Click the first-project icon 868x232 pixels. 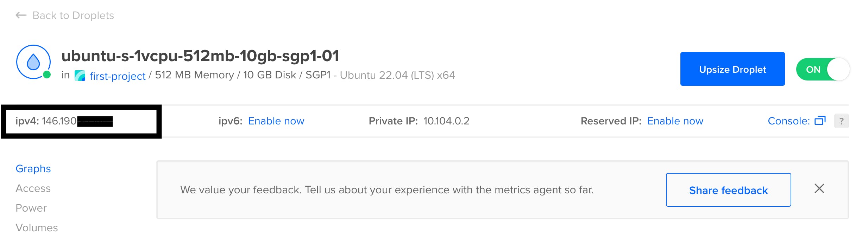tap(80, 76)
